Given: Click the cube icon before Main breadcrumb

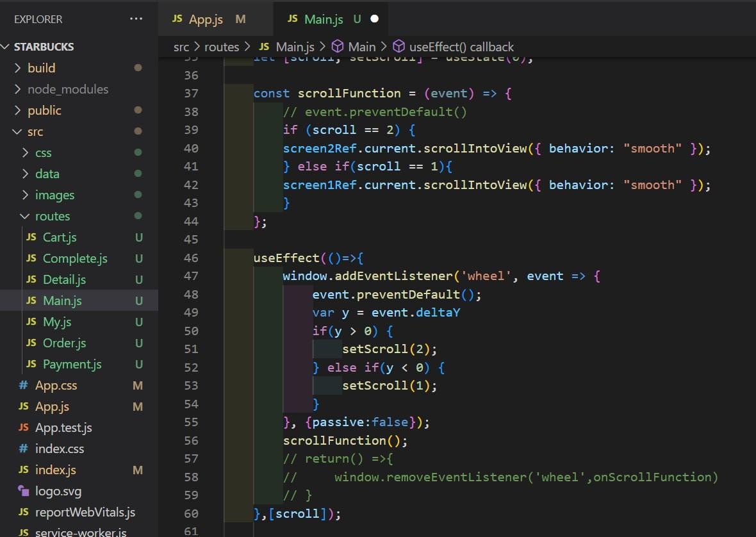Looking at the screenshot, I should (x=338, y=47).
